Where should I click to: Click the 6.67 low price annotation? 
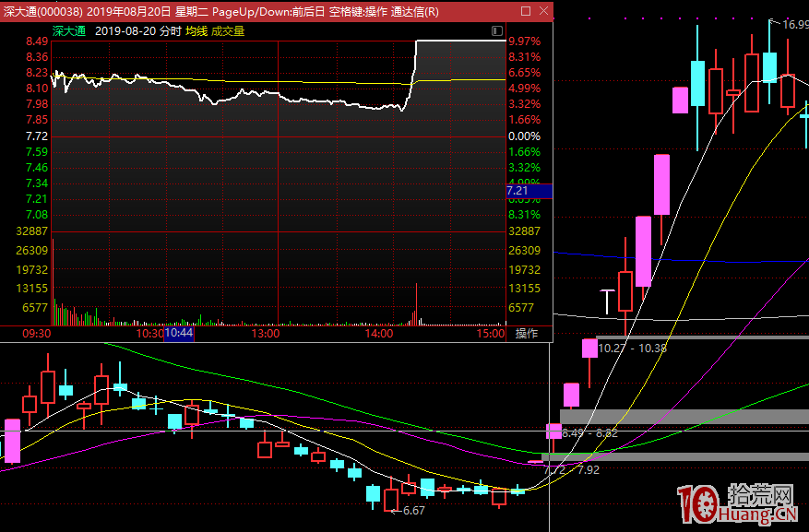click(413, 511)
